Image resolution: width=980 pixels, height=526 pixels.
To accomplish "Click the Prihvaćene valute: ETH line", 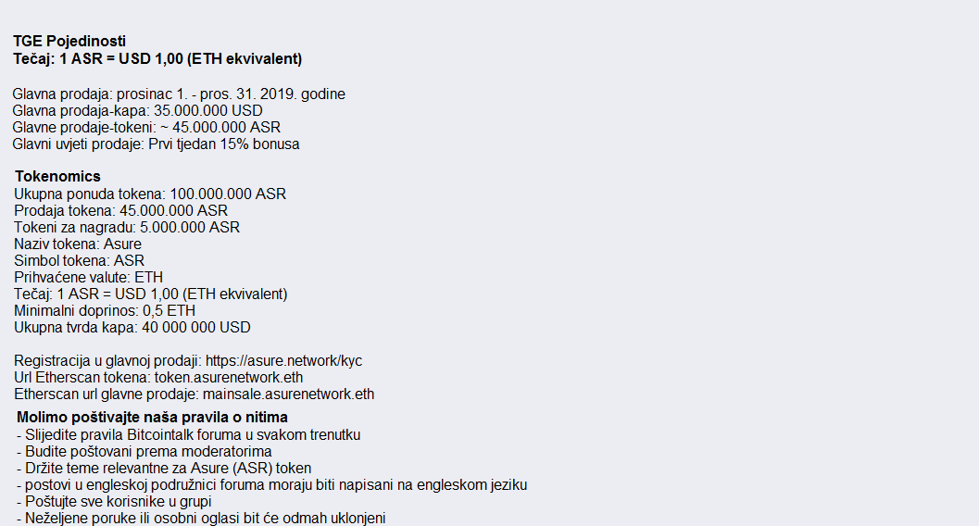I will (88, 278).
